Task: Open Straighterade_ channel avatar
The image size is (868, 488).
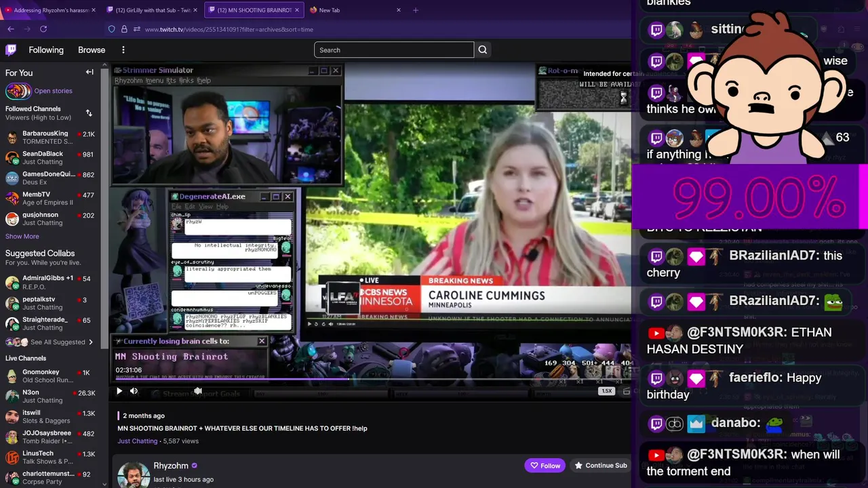Action: click(12, 323)
